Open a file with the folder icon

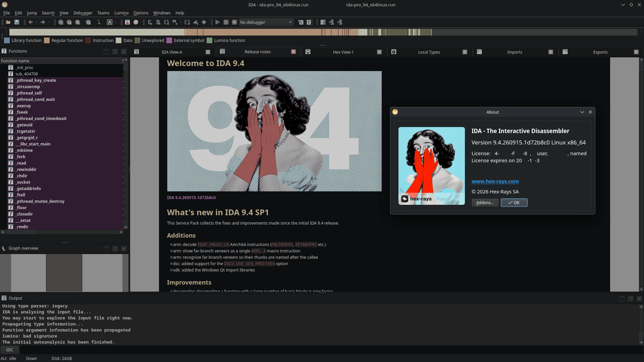[8, 22]
